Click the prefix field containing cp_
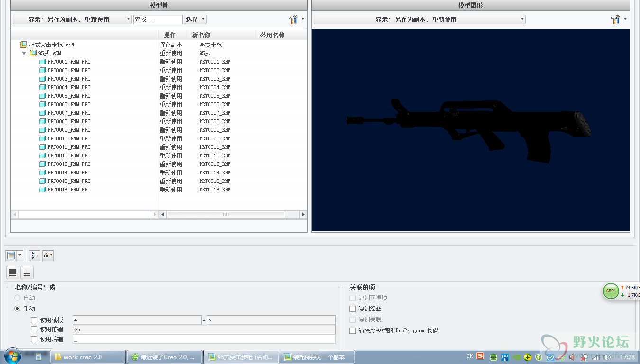The height and width of the screenshot is (364, 640). click(x=204, y=329)
